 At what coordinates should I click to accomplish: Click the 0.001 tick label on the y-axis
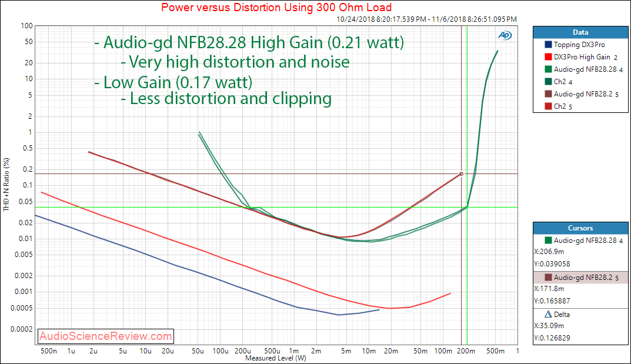tap(24, 292)
